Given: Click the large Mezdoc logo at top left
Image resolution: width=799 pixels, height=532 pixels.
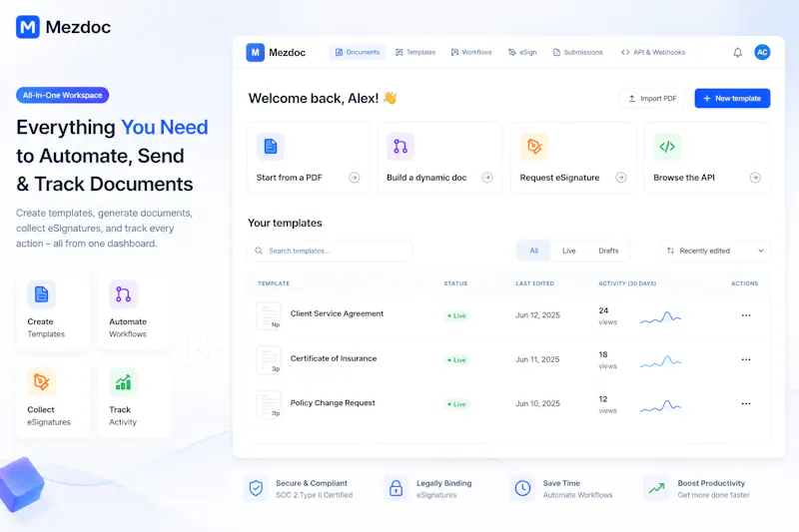Looking at the screenshot, I should (63, 27).
